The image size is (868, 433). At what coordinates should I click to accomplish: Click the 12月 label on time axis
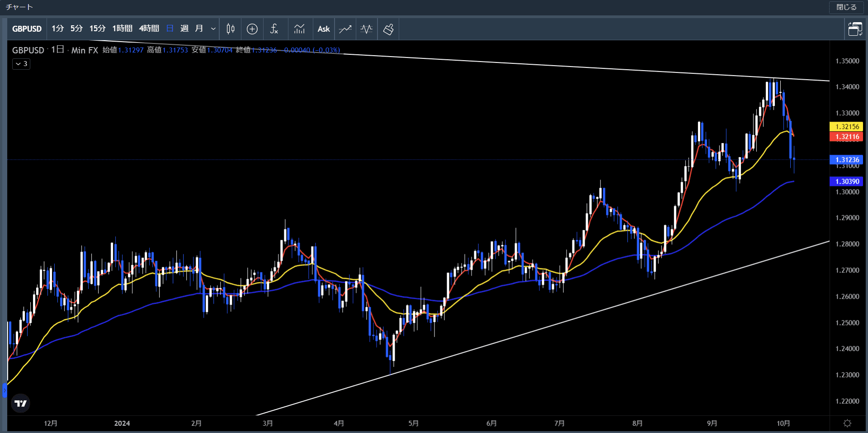point(51,423)
